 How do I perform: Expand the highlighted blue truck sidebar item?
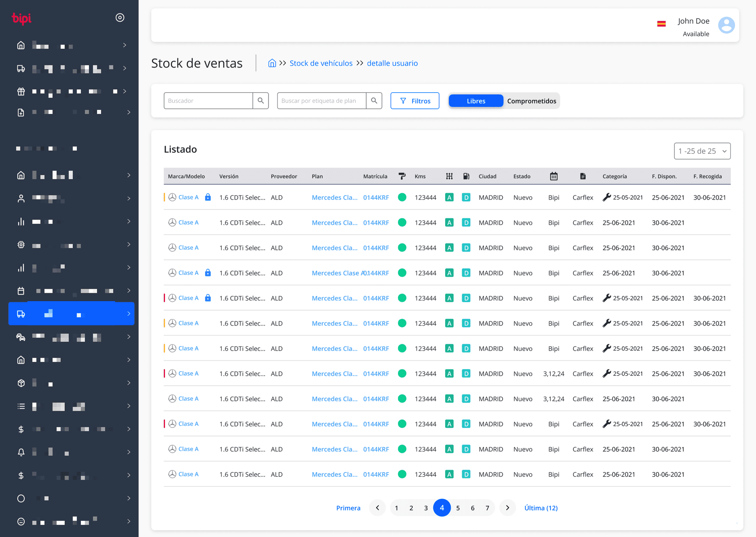[x=128, y=314]
